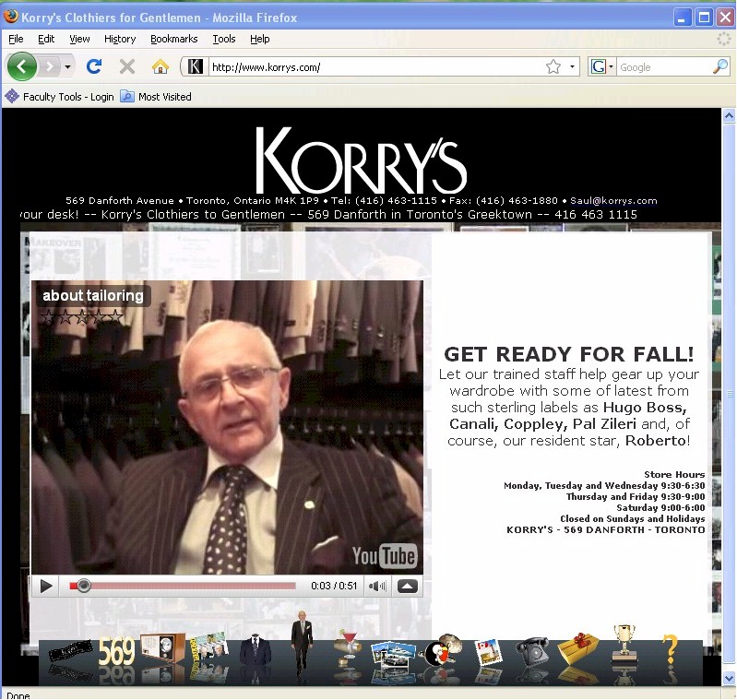737x700 pixels.
Task: Click the Stop loading X icon
Action: click(127, 66)
